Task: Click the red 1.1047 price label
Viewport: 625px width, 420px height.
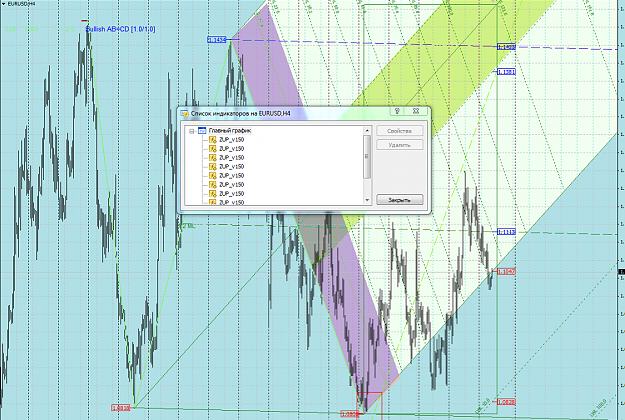Action: (506, 271)
